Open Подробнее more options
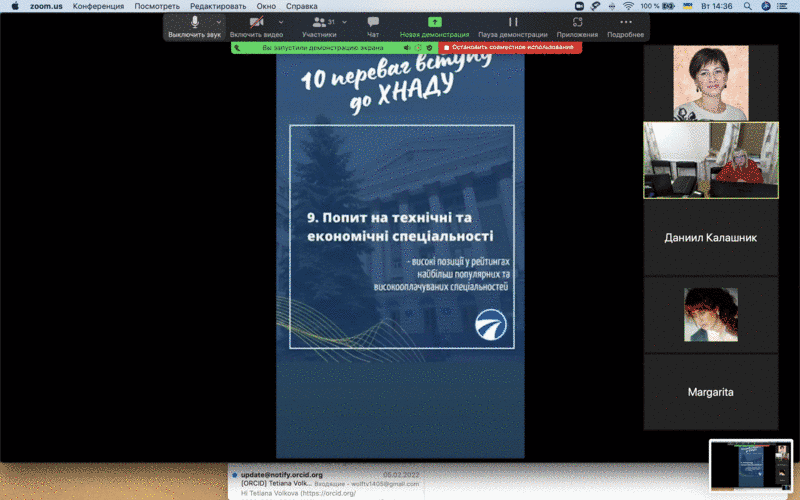800x500 pixels. tap(626, 27)
